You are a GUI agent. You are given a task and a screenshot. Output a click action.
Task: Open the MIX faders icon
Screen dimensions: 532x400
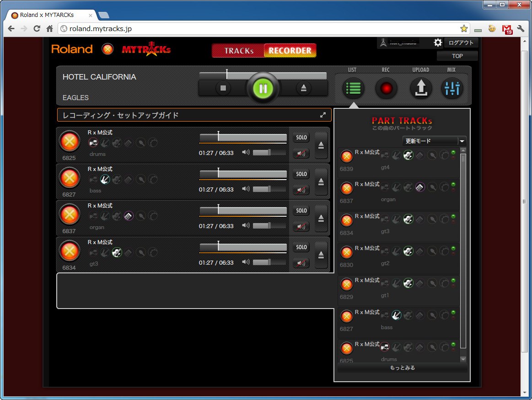coord(452,89)
